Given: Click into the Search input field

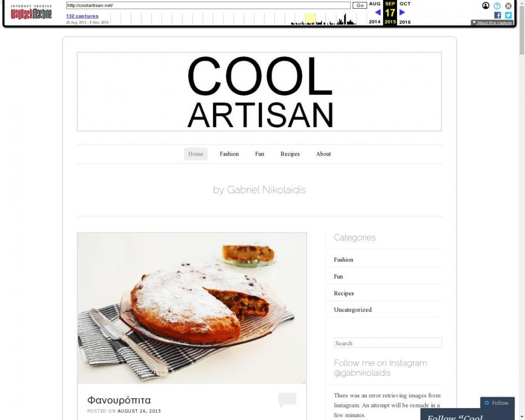Looking at the screenshot, I should click(388, 343).
